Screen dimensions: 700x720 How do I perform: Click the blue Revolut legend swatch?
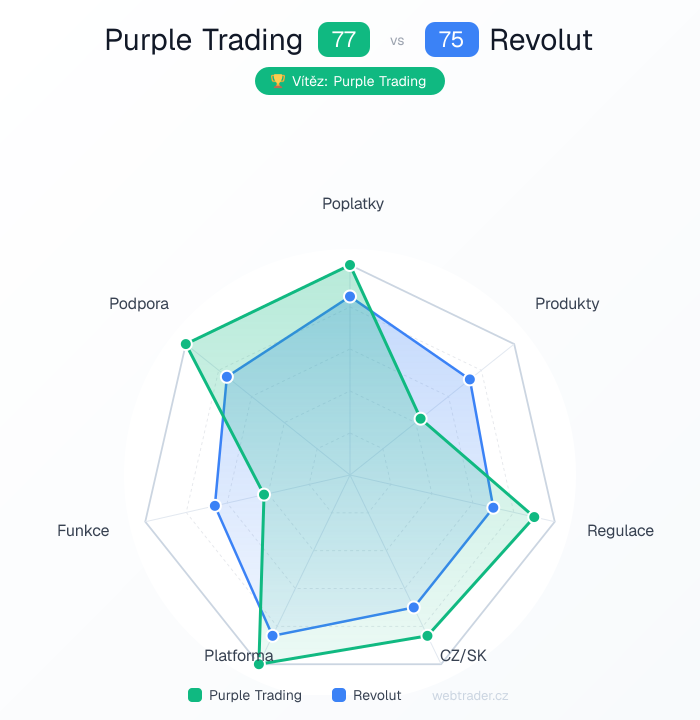click(x=339, y=695)
